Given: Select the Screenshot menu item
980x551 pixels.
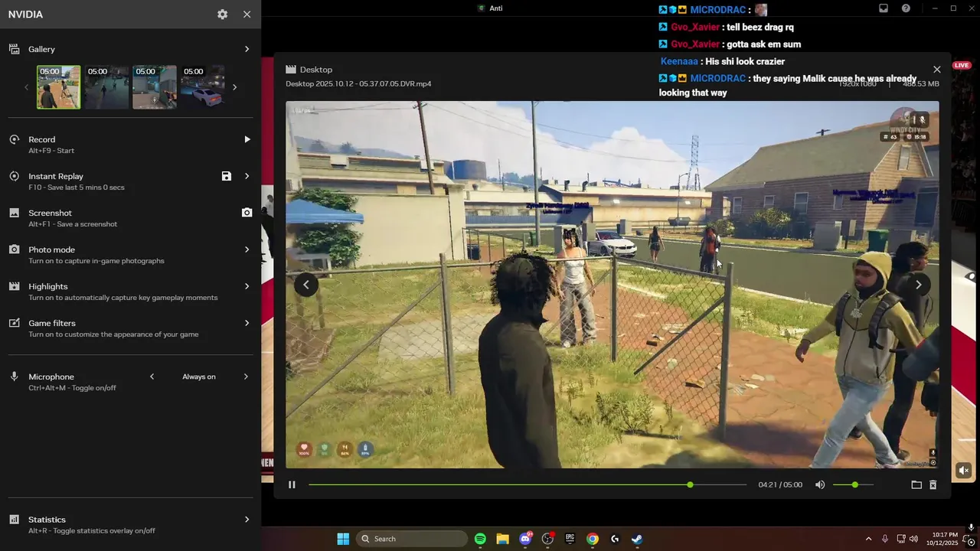Looking at the screenshot, I should [130, 217].
